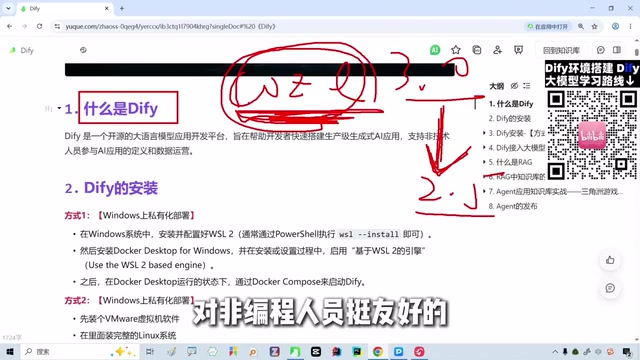Expand outline item 5. 什么是RAG arrow
640x360 pixels.
(x=484, y=162)
